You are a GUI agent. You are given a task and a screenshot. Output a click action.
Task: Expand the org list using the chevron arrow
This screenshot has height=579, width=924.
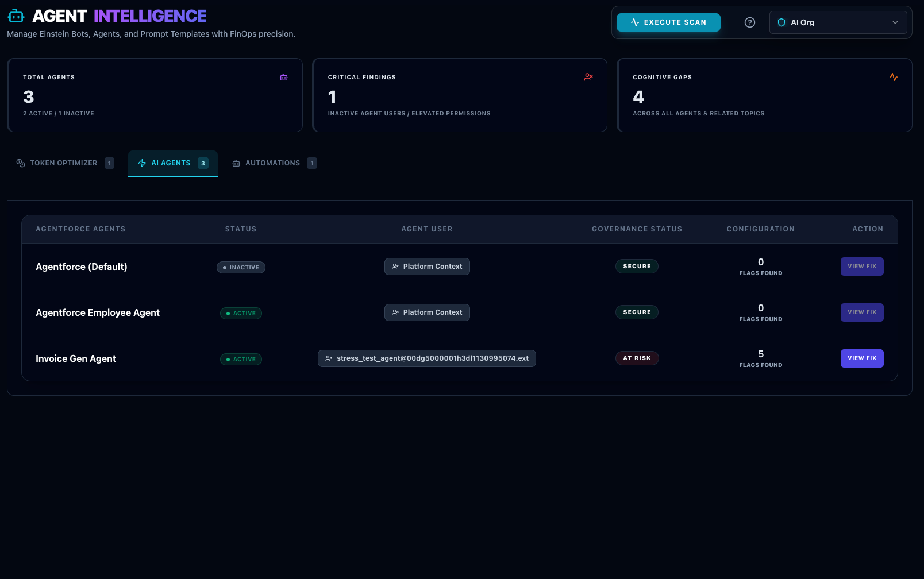[895, 22]
